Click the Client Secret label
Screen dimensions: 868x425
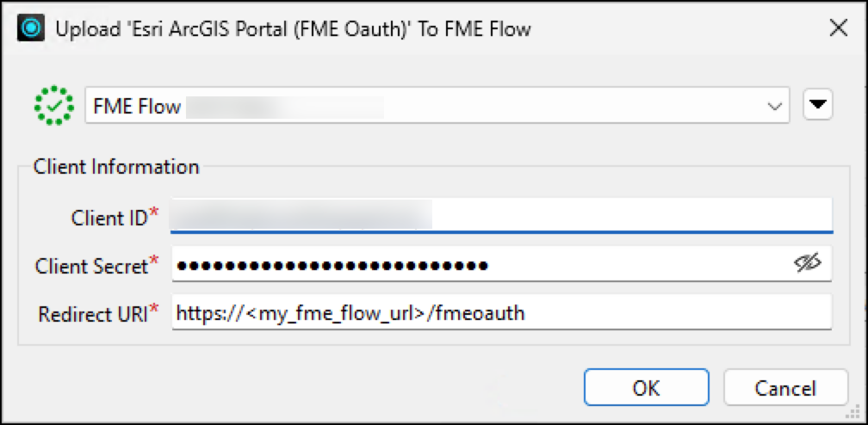pyautogui.click(x=91, y=266)
